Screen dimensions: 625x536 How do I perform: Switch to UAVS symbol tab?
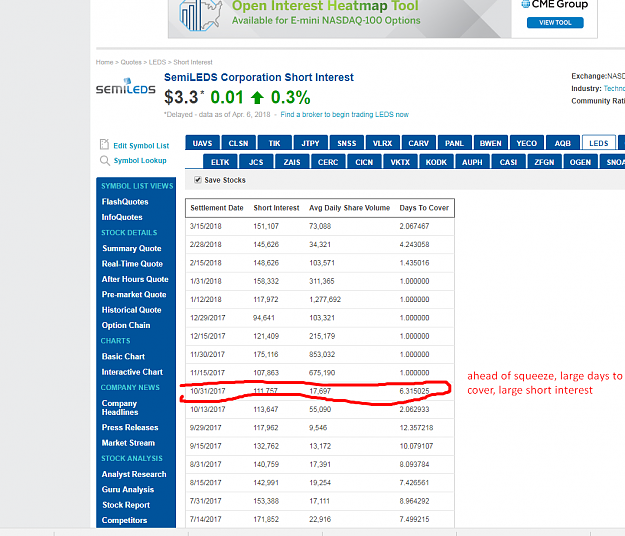coord(202,143)
